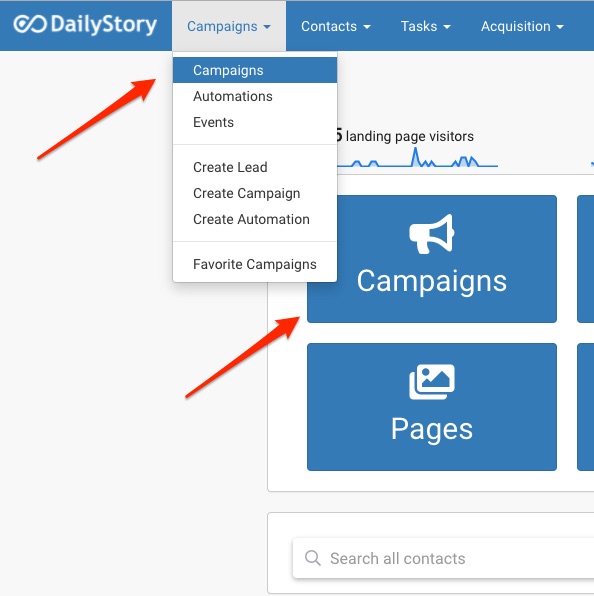The image size is (594, 596).
Task: Open the Campaigns dropdown in navbar
Action: tap(229, 26)
